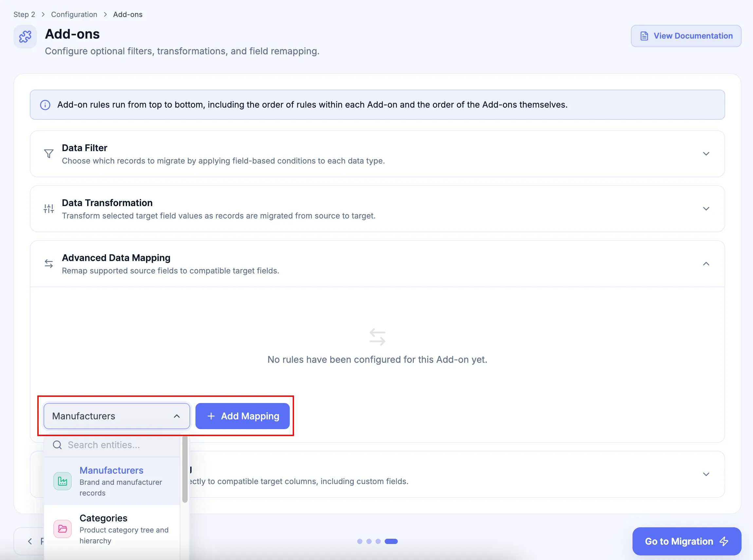Click the Add-ons breadcrumb item
Image resolution: width=753 pixels, height=560 pixels.
click(x=128, y=15)
